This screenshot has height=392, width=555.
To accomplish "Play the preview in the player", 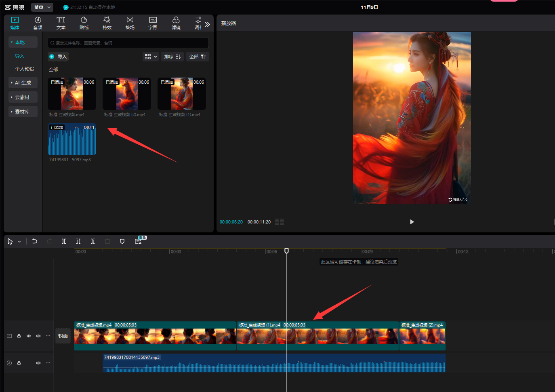I will (x=412, y=222).
